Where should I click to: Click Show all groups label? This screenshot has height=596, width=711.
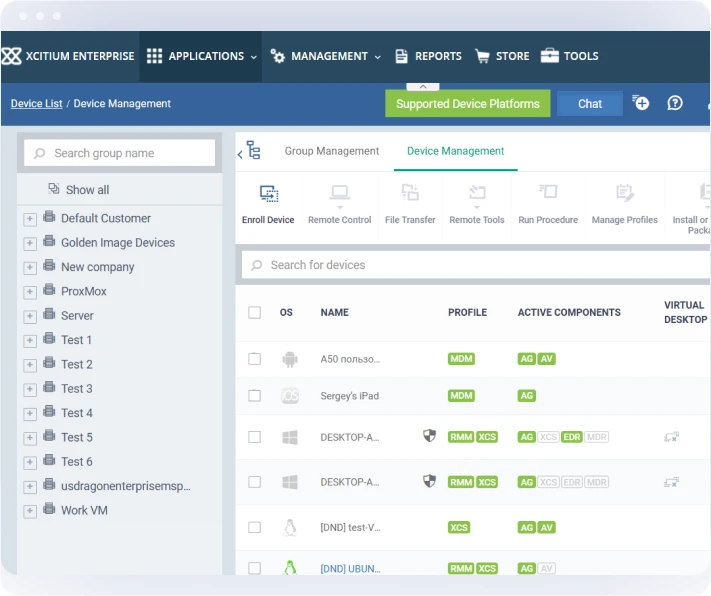[88, 190]
